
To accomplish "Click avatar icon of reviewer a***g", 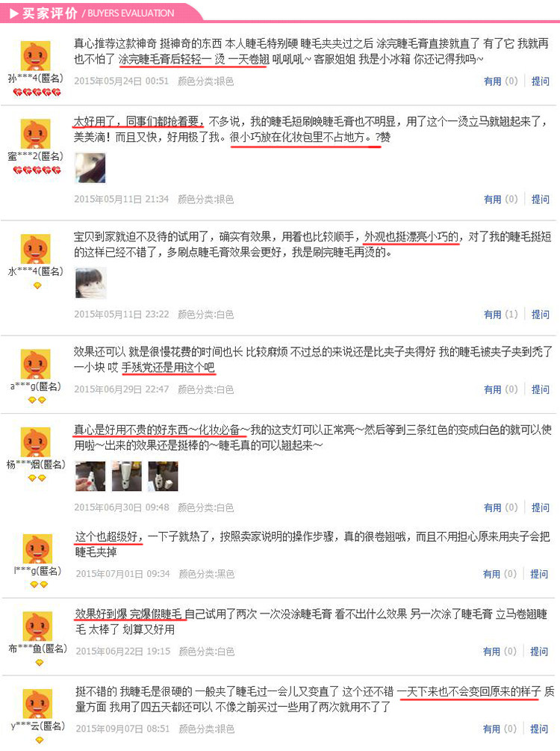I will tap(35, 365).
